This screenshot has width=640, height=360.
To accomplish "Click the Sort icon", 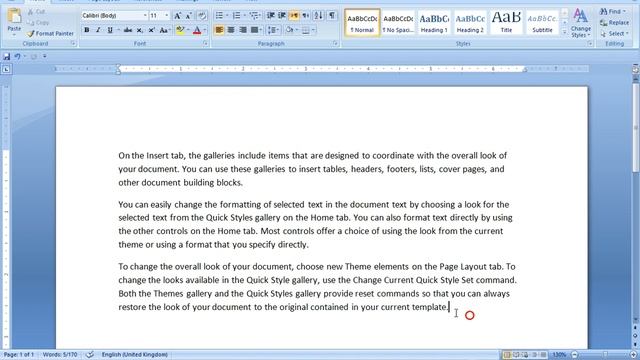I will click(319, 16).
